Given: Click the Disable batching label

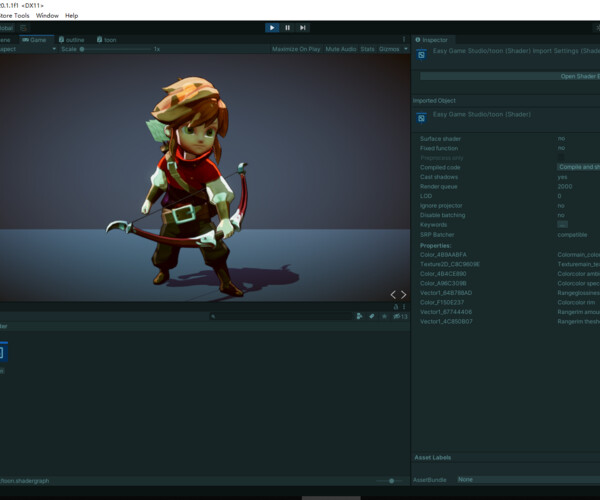Looking at the screenshot, I should [442, 215].
